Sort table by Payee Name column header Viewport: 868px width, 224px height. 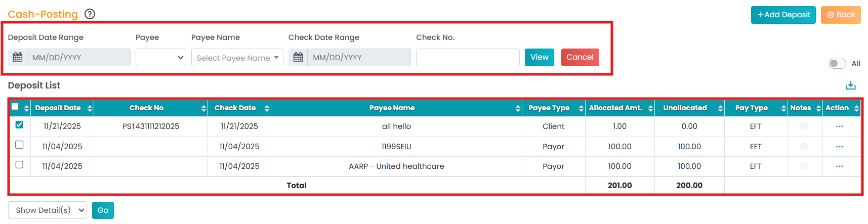[392, 108]
